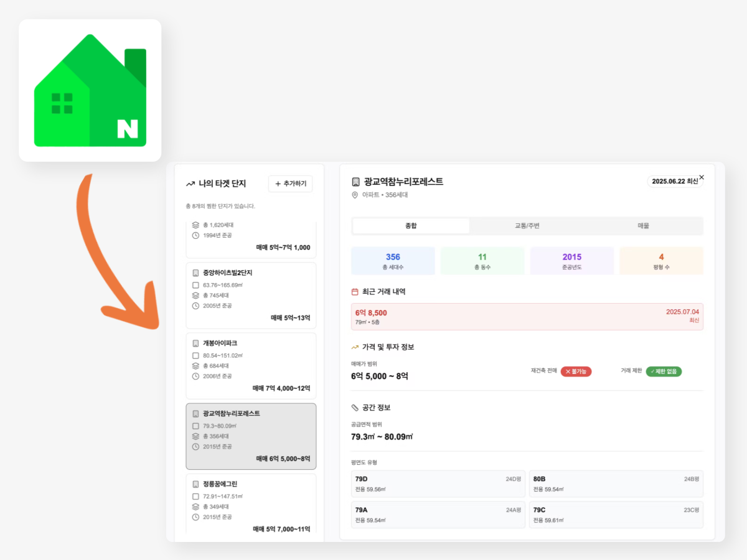Screen dimensions: 747x560
Task: Click the layers icon beside 총 349세대
Action: click(195, 506)
